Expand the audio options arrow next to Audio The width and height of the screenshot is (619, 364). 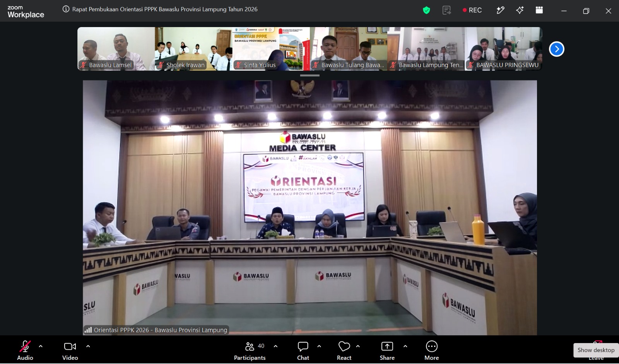click(x=41, y=346)
